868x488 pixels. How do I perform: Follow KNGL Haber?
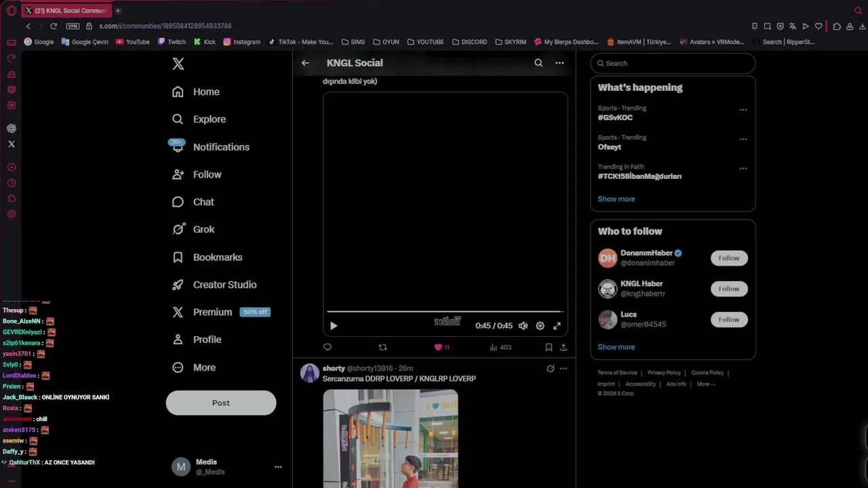click(x=729, y=289)
